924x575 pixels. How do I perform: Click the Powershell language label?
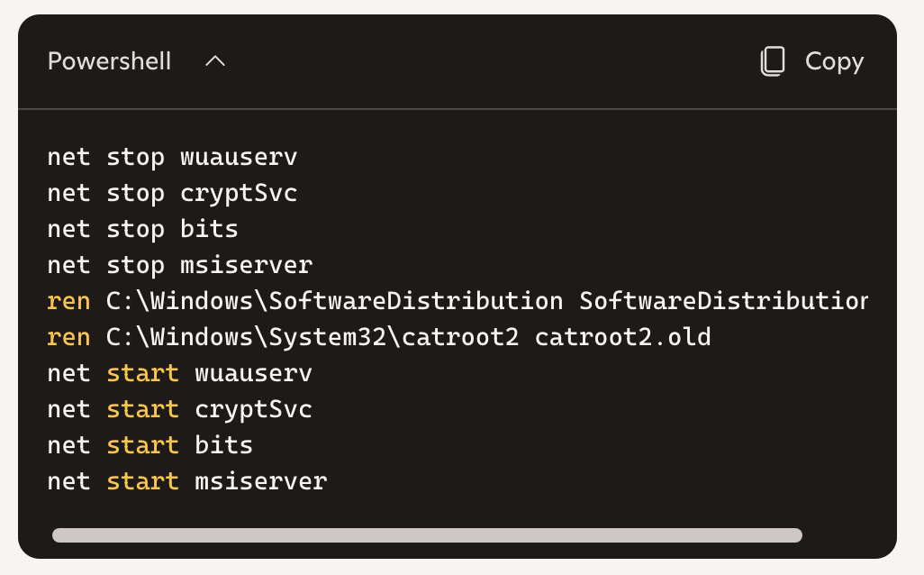tap(110, 61)
